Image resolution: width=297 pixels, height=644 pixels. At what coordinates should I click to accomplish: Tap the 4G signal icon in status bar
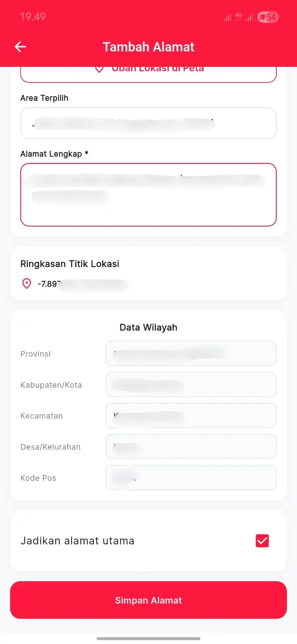tap(238, 17)
